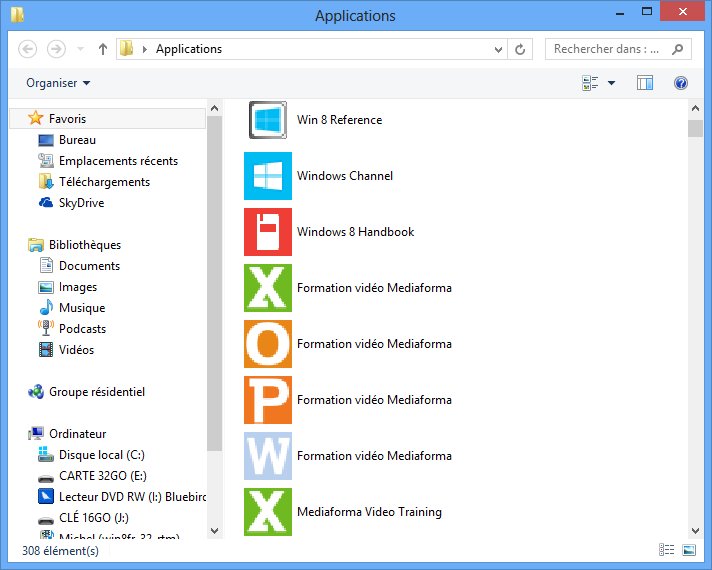Screen dimensions: 712x570
Task: Refresh the Applications folder
Action: (x=521, y=49)
